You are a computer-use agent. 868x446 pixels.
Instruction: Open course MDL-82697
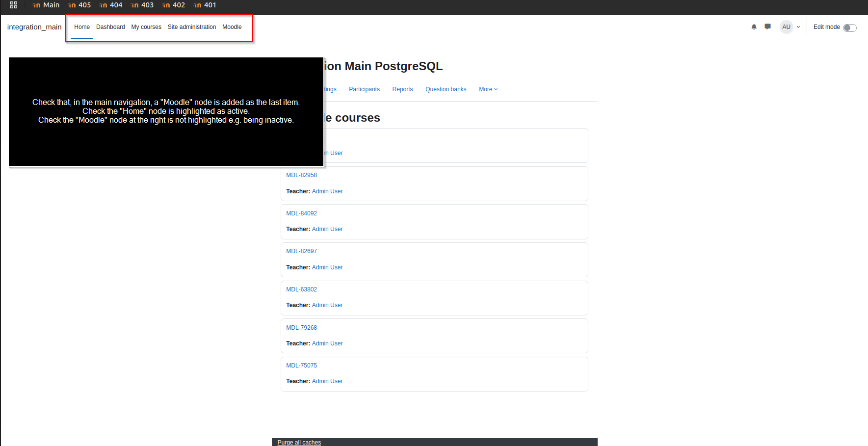301,251
